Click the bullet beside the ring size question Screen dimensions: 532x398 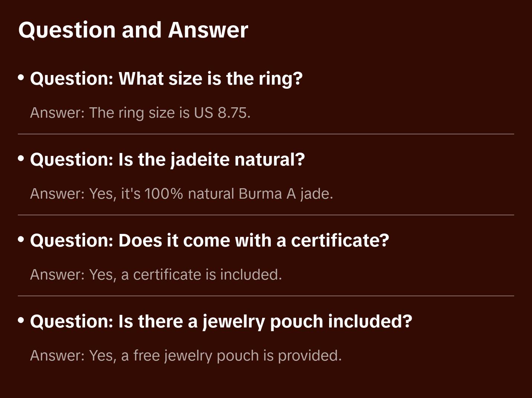[21, 78]
